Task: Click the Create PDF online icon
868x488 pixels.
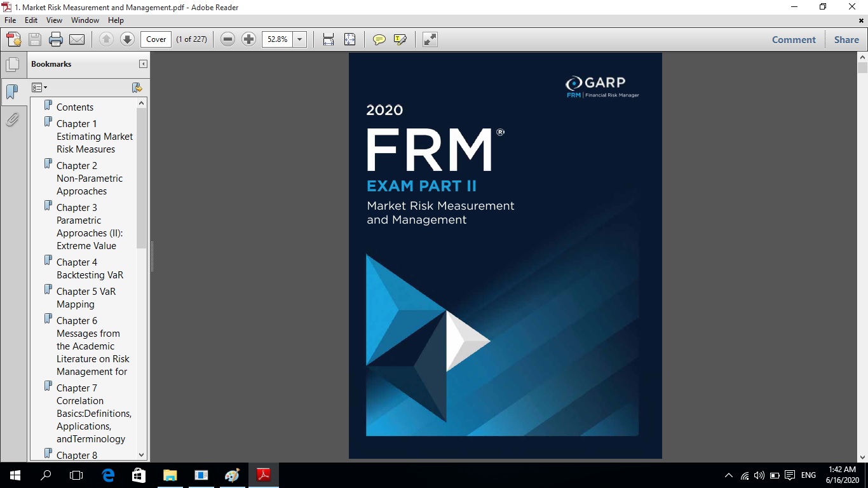Action: tap(14, 39)
